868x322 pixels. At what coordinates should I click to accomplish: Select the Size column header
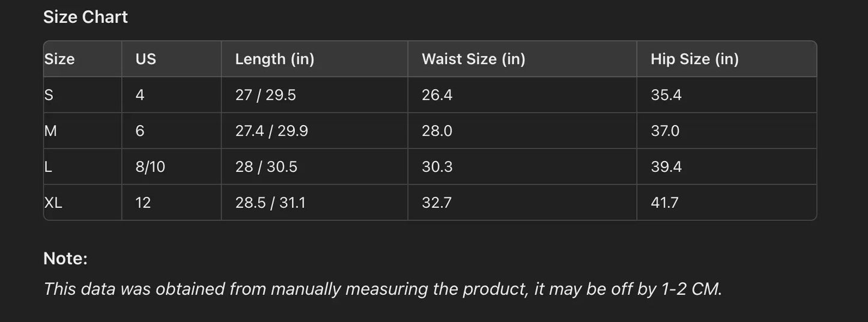pyautogui.click(x=59, y=59)
